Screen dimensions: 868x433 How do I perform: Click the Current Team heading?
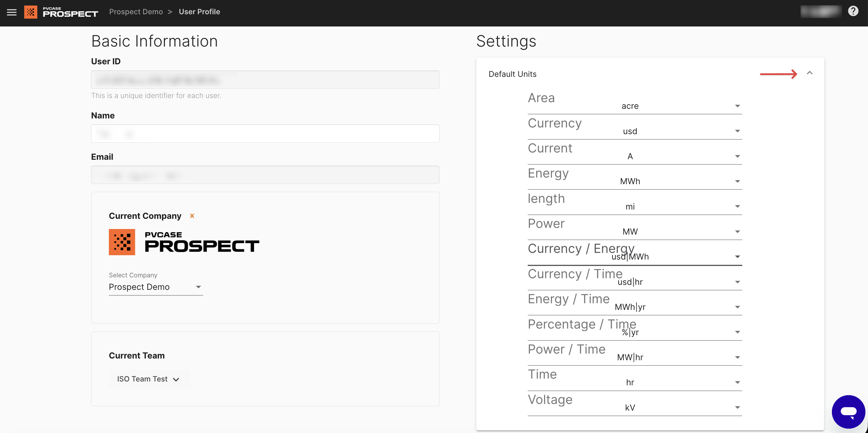point(137,355)
